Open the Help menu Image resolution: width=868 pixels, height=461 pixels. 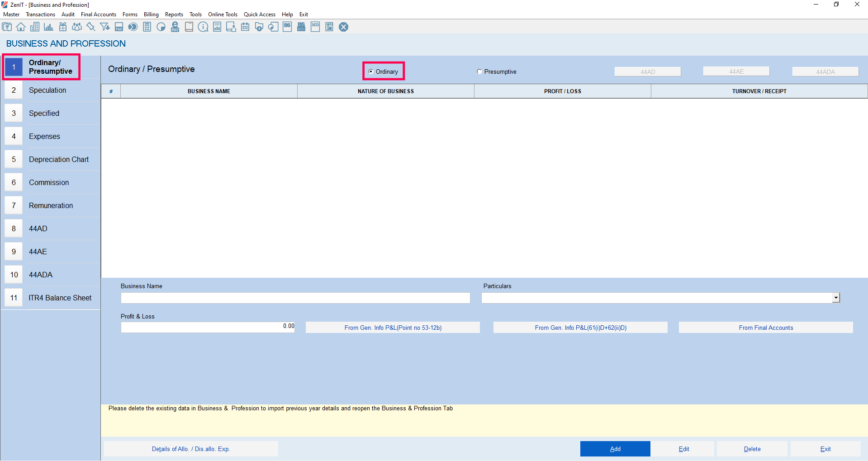pyautogui.click(x=288, y=14)
